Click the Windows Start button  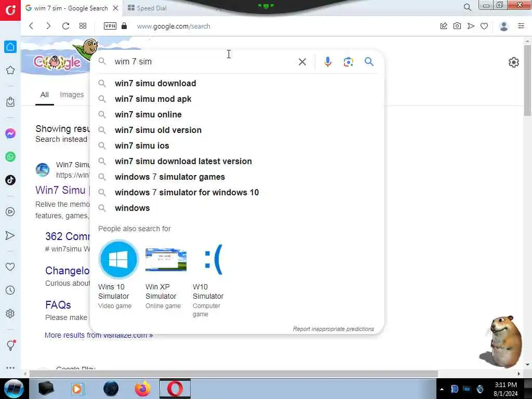tap(14, 389)
